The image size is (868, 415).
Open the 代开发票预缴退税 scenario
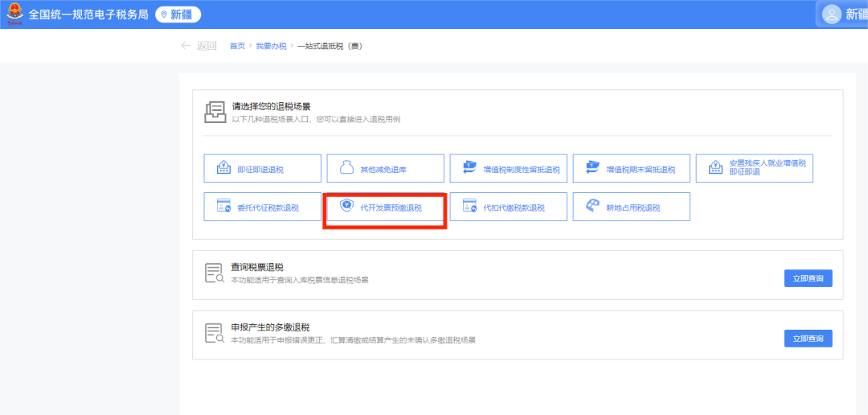[385, 208]
